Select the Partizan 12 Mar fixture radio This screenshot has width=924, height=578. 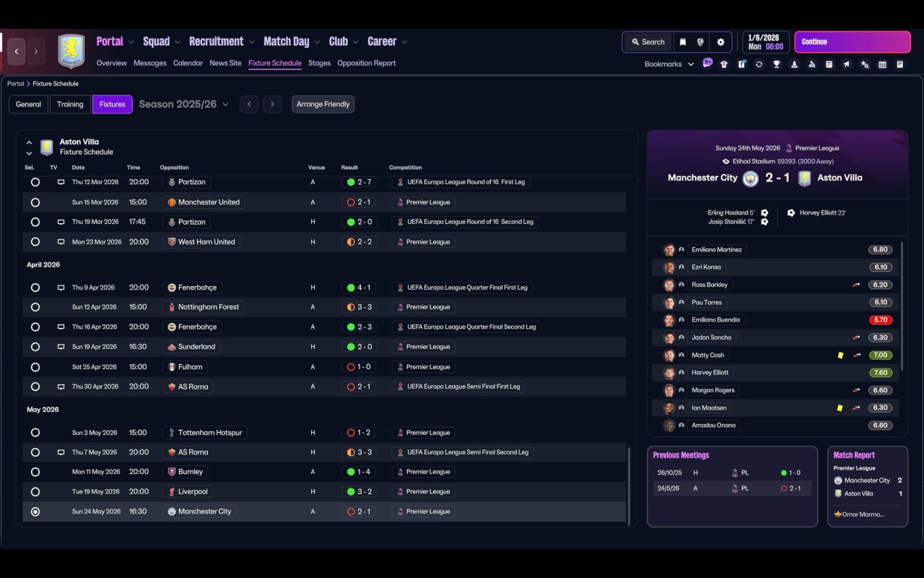tap(35, 182)
